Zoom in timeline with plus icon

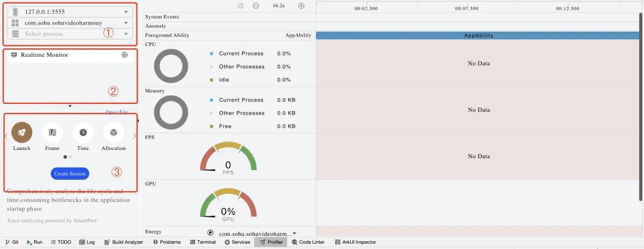302,6
